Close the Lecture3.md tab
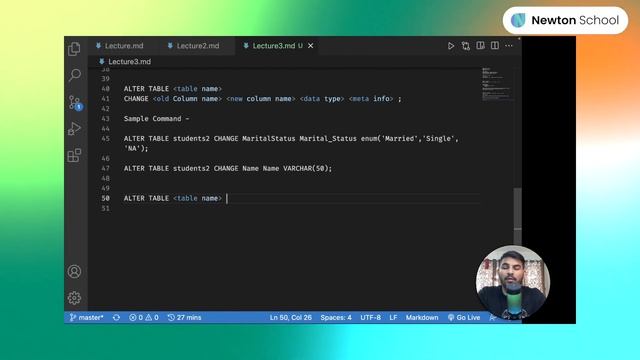Screen dimensions: 640x360 coord(311,46)
